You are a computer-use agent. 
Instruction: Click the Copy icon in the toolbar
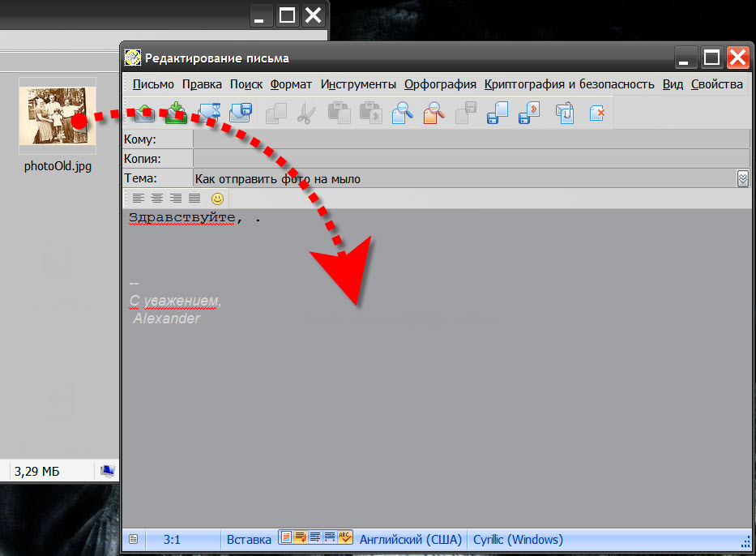[x=276, y=113]
